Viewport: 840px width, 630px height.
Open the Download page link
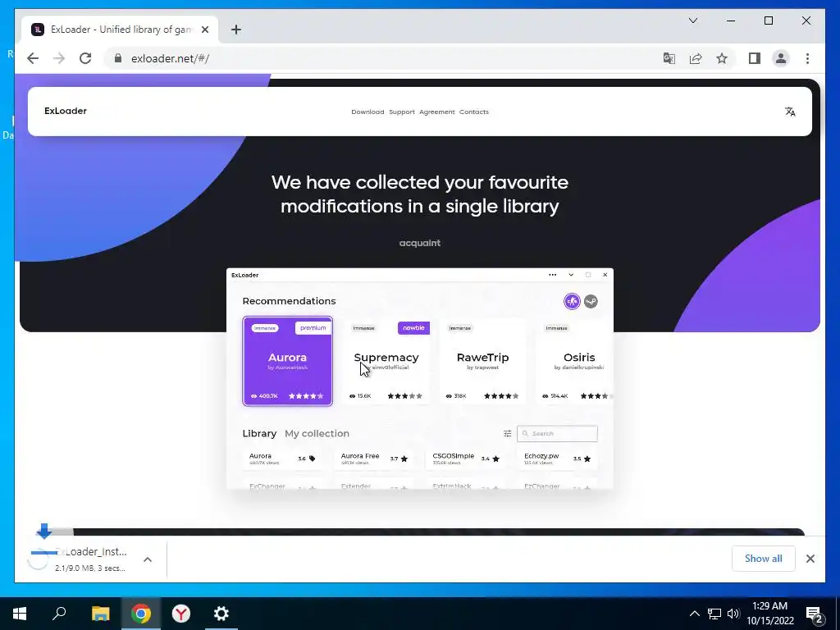click(x=367, y=112)
